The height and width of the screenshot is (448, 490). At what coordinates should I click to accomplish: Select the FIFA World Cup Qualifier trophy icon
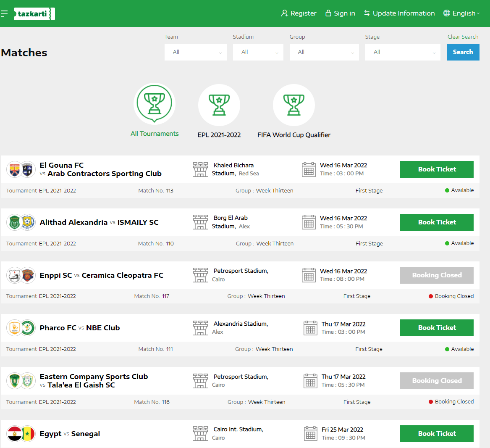click(294, 105)
